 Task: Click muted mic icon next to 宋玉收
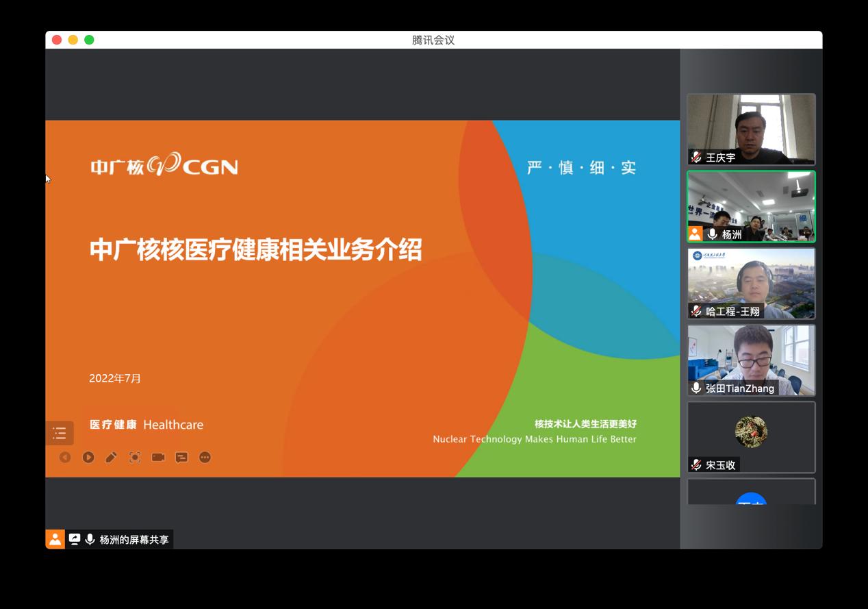tap(696, 464)
